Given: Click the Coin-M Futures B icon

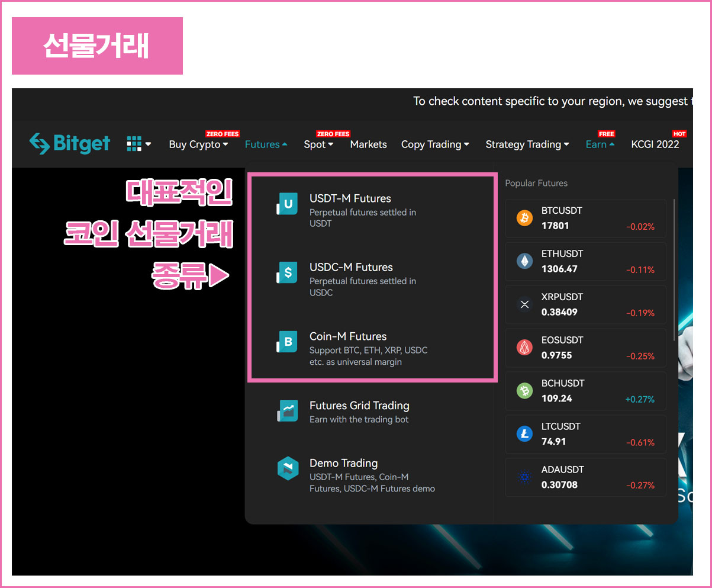Looking at the screenshot, I should pos(287,342).
